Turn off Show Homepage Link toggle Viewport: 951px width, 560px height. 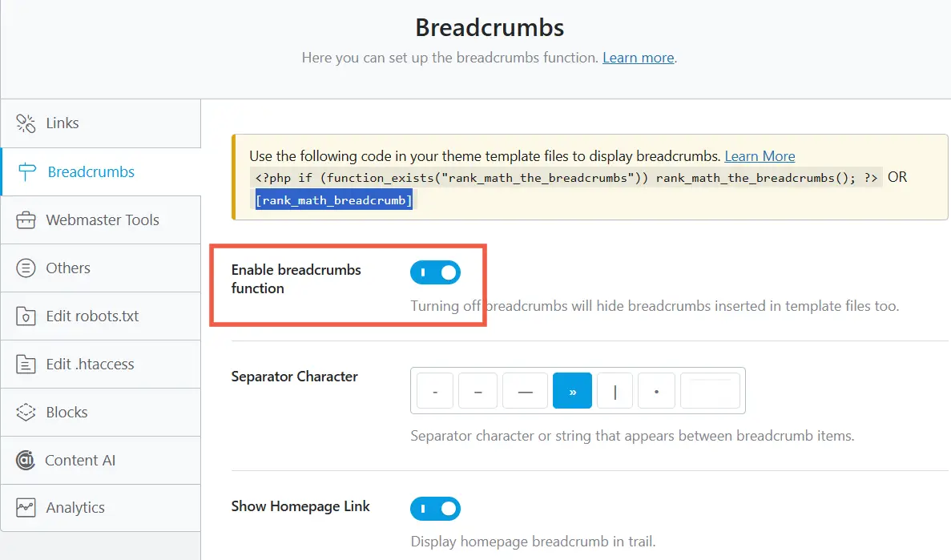[x=435, y=509]
